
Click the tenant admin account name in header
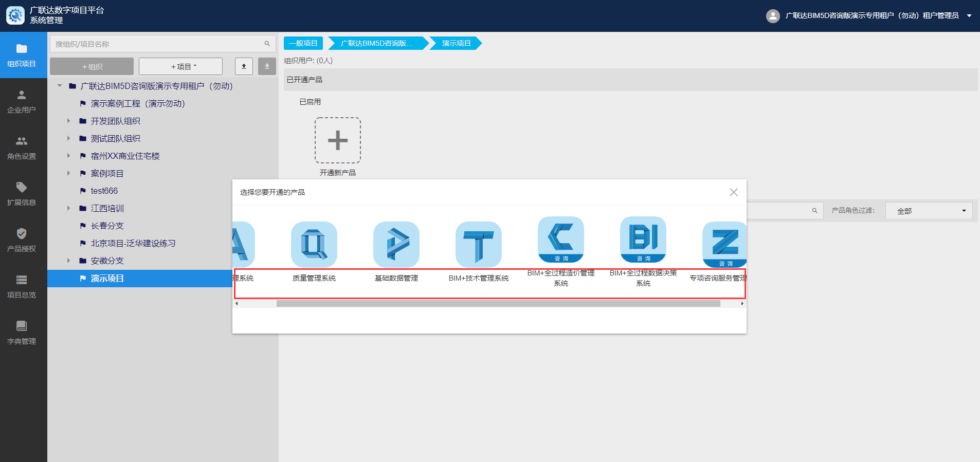[872, 16]
